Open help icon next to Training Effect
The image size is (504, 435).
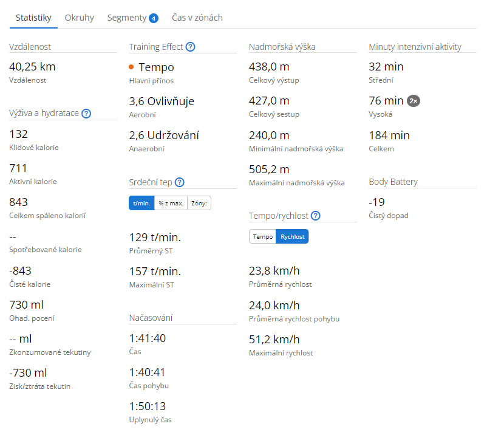191,47
